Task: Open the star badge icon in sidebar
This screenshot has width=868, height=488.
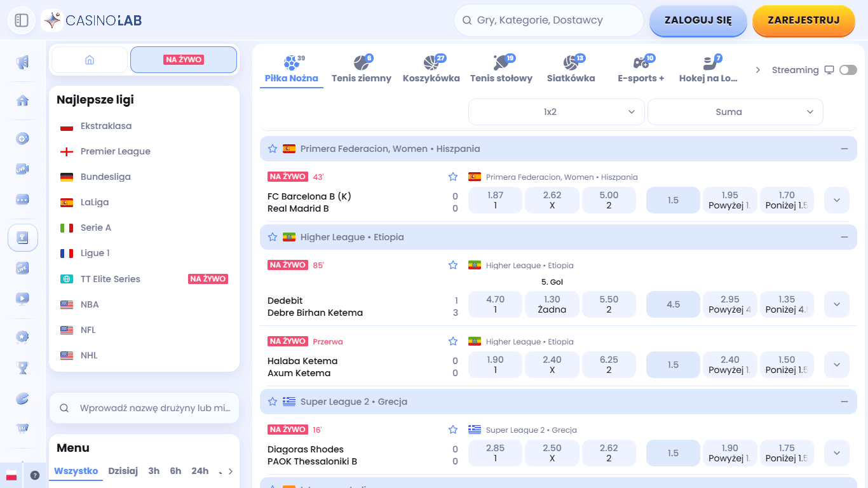Action: (22, 337)
